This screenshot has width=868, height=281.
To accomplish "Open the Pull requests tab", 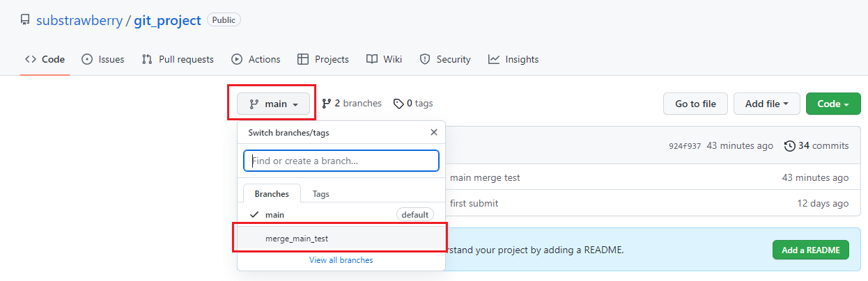I will [178, 59].
